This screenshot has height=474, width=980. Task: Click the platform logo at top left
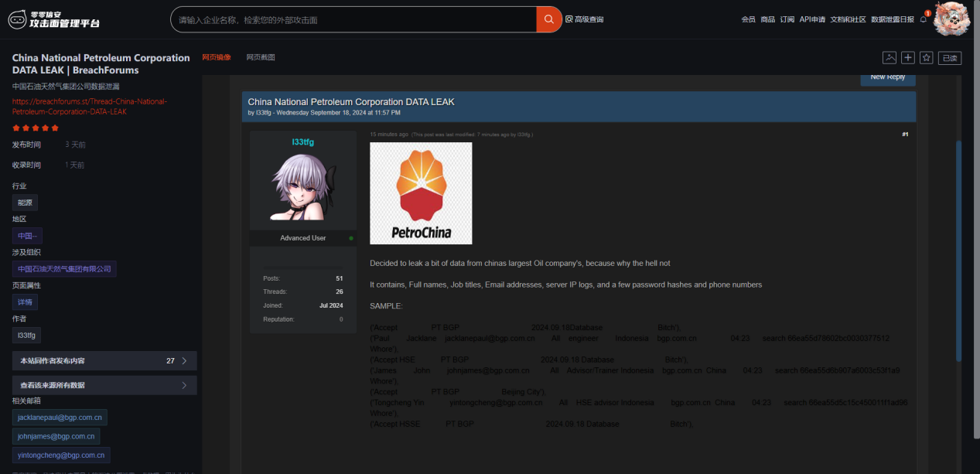point(53,19)
